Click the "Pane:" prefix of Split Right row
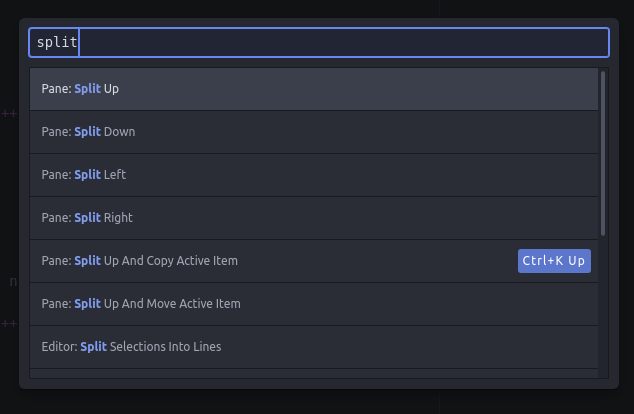634x414 pixels. (56, 218)
